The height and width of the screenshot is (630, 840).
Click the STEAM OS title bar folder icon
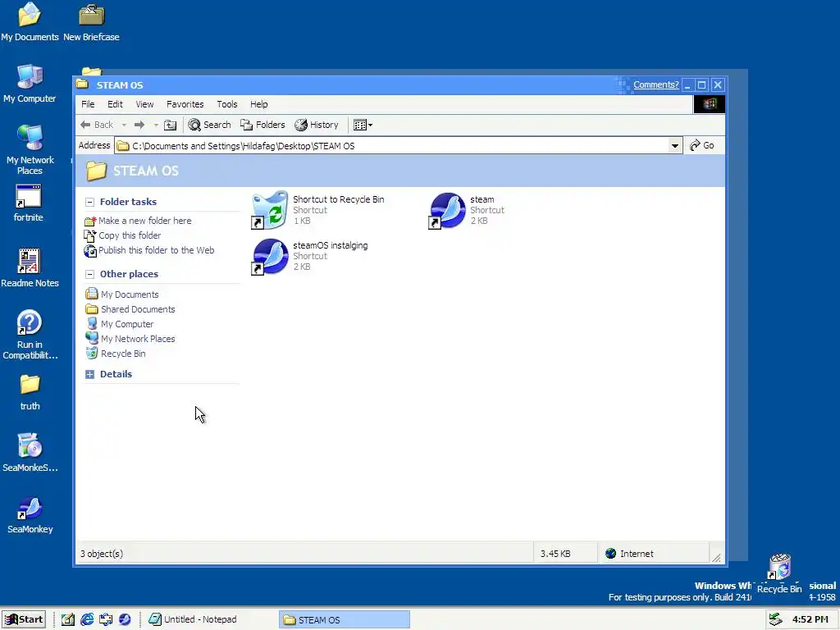coord(83,84)
